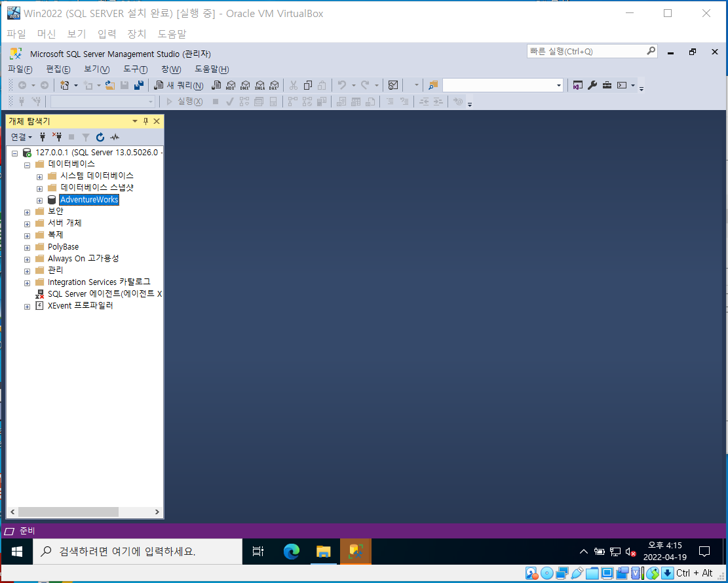
Task: Click the Copy icon in toolbar
Action: tap(307, 85)
